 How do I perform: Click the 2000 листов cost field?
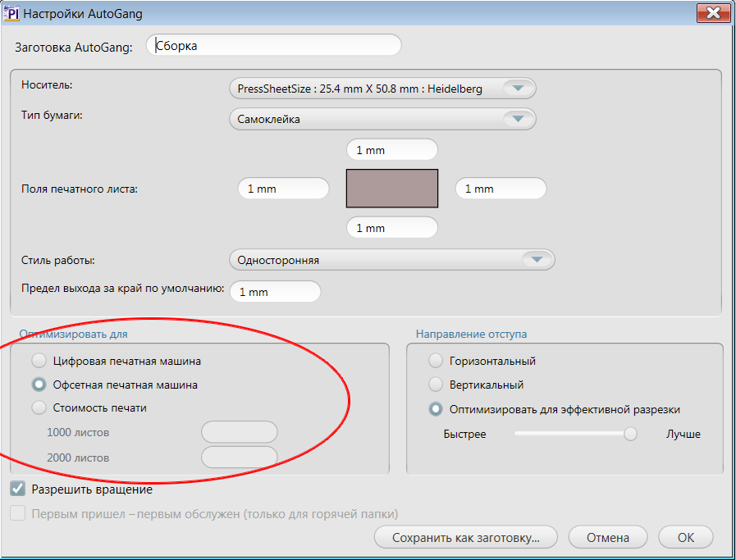(240, 458)
